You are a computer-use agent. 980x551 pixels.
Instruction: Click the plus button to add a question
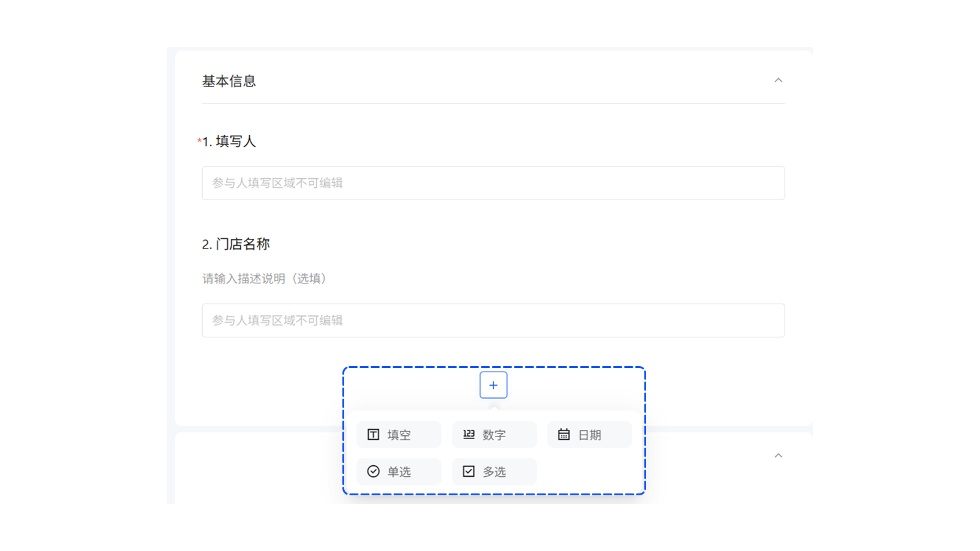(493, 385)
